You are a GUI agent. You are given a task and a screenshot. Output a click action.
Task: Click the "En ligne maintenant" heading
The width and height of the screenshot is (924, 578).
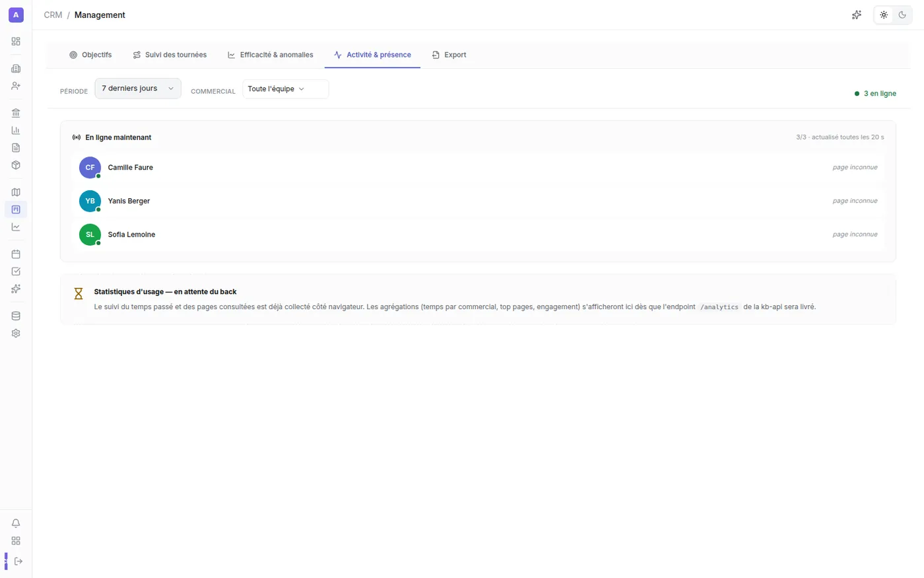(x=118, y=137)
